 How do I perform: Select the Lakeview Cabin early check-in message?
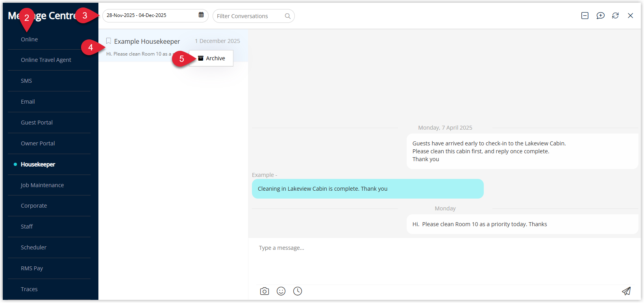pyautogui.click(x=522, y=151)
